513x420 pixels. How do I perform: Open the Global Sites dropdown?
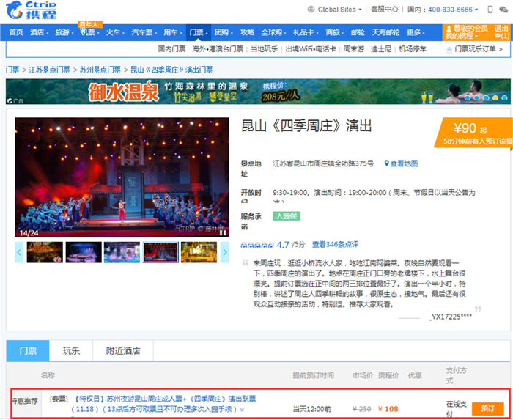coord(337,10)
